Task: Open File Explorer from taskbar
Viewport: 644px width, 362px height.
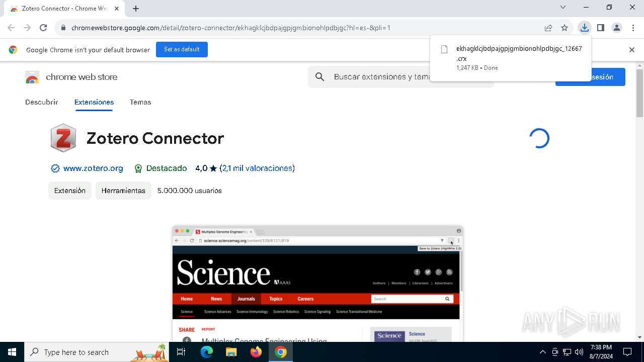Action: tap(231, 352)
